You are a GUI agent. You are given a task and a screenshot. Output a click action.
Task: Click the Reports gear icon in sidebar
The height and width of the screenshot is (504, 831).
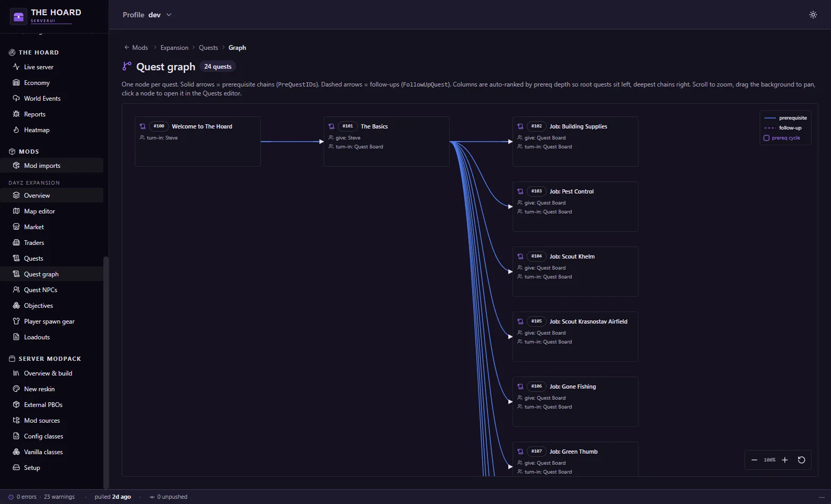pyautogui.click(x=16, y=114)
